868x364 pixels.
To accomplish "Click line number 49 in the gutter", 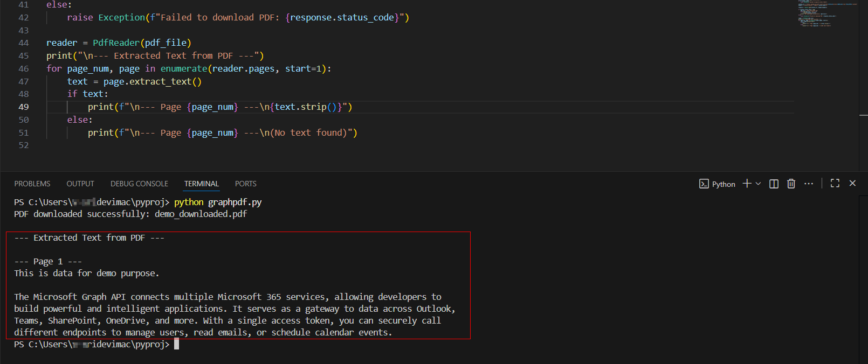I will pyautogui.click(x=24, y=107).
